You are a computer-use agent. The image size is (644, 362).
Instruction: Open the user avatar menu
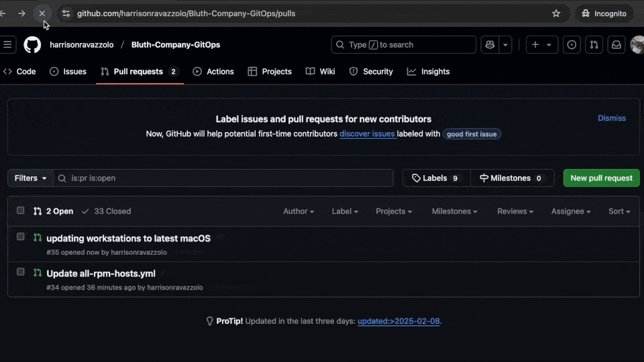coord(637,45)
